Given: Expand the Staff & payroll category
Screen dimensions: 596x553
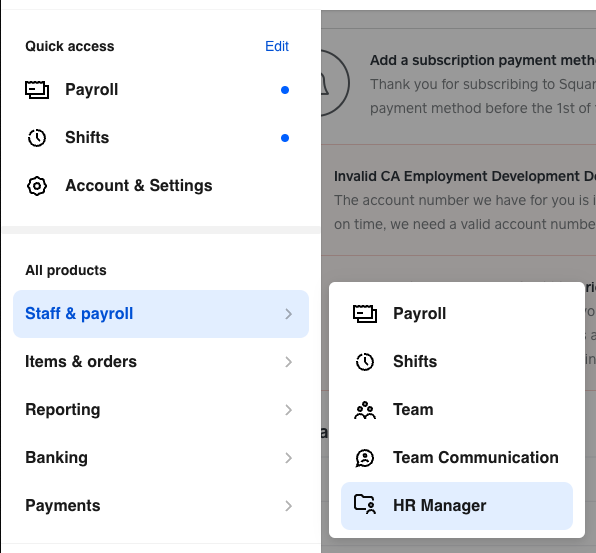Looking at the screenshot, I should 161,314.
